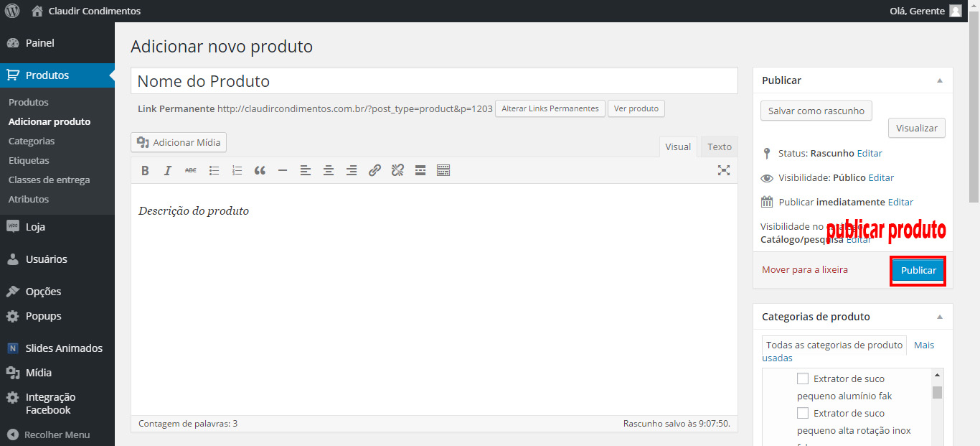The image size is (980, 446).
Task: Open the Mais usadas categories tab
Action: coord(923,345)
